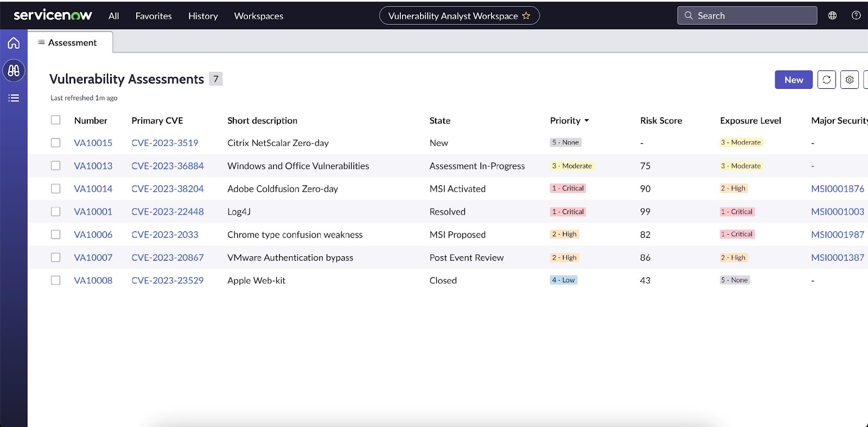Tick the VA10008 row checkbox
Screen dimensions: 868x427
point(56,280)
